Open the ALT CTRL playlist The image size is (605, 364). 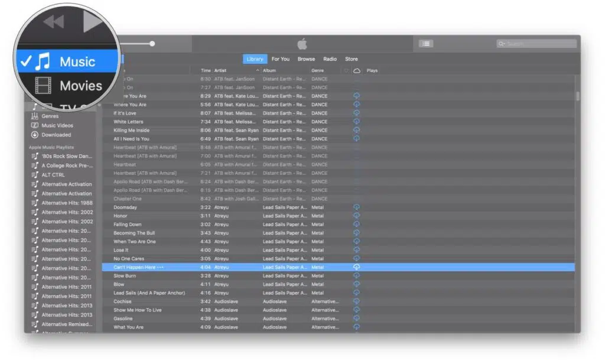(53, 175)
